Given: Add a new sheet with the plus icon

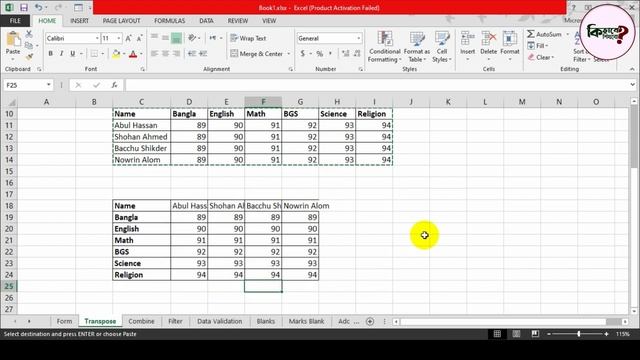Looking at the screenshot, I should (x=370, y=321).
